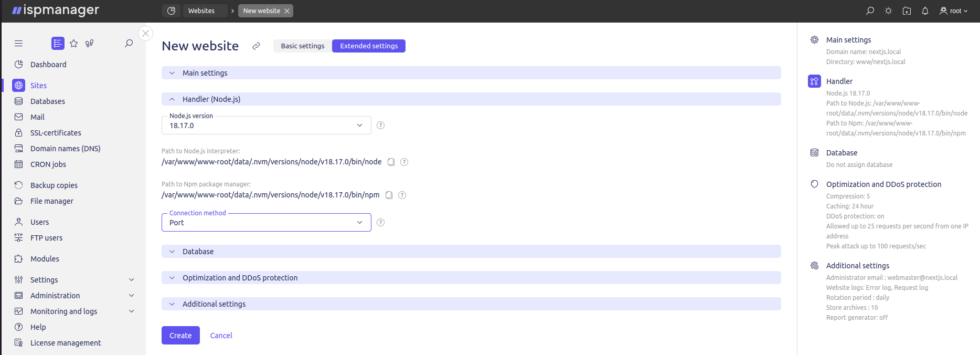Open Users section

click(39, 222)
